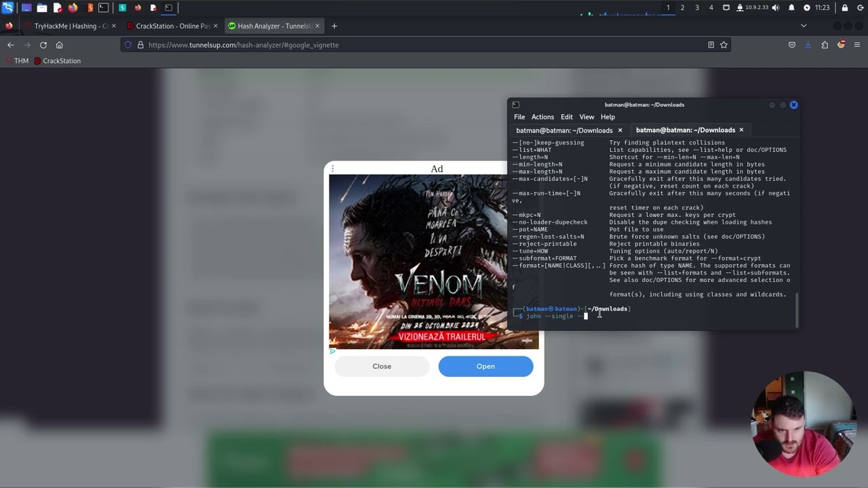Viewport: 868px width, 488px height.
Task: Switch to the CrackStation browser tab
Action: point(172,26)
